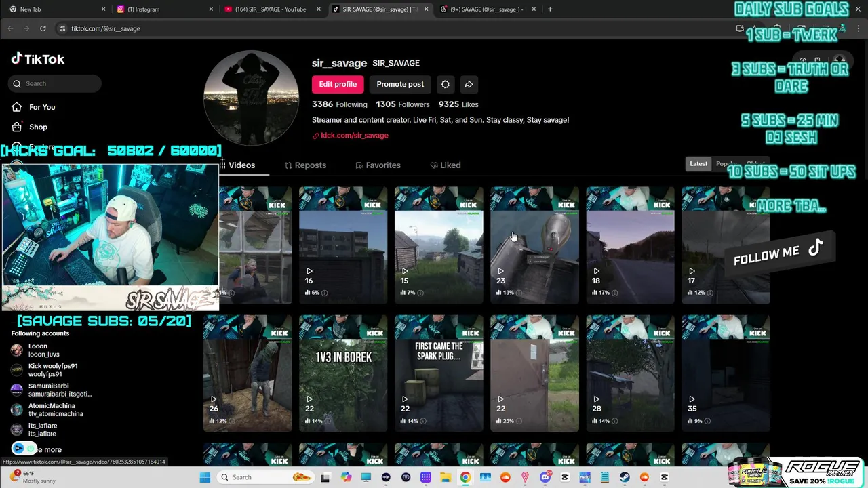
Task: View the 3386 Following list
Action: pos(339,104)
